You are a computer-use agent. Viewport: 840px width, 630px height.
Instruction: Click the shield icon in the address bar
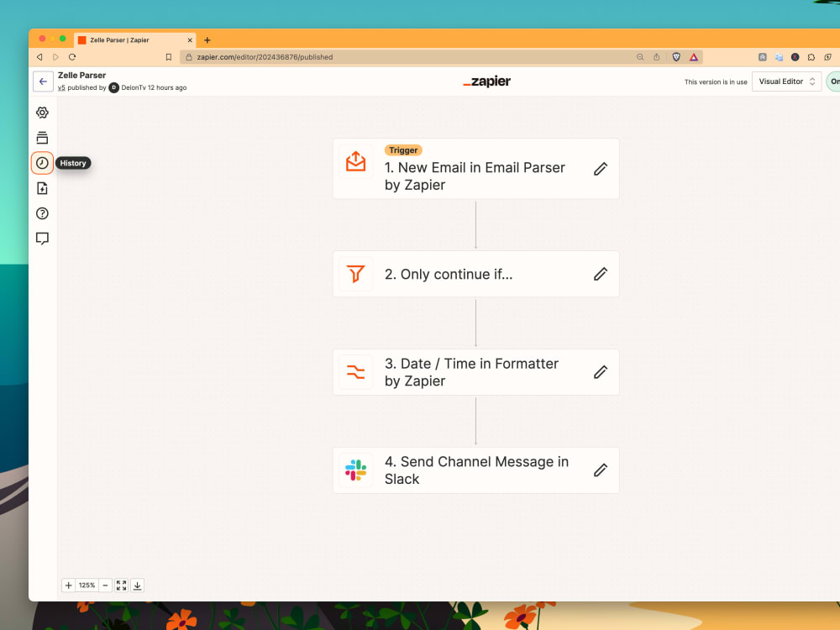pos(675,57)
